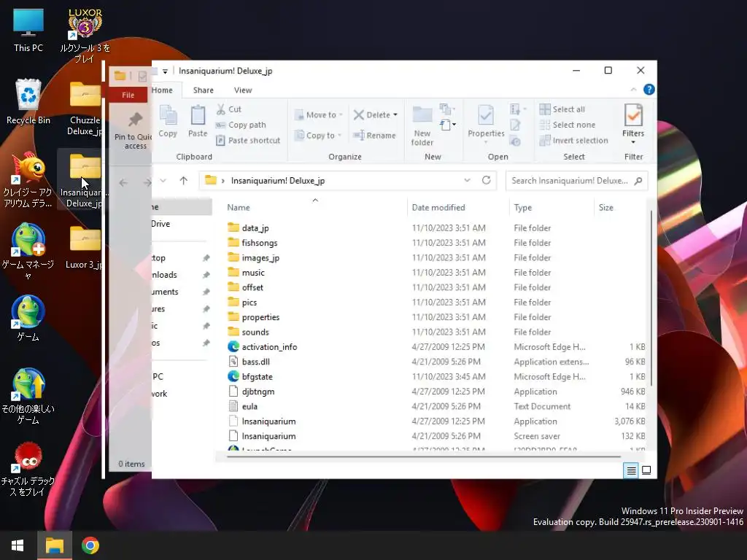Sort by the Size column header

(619, 207)
